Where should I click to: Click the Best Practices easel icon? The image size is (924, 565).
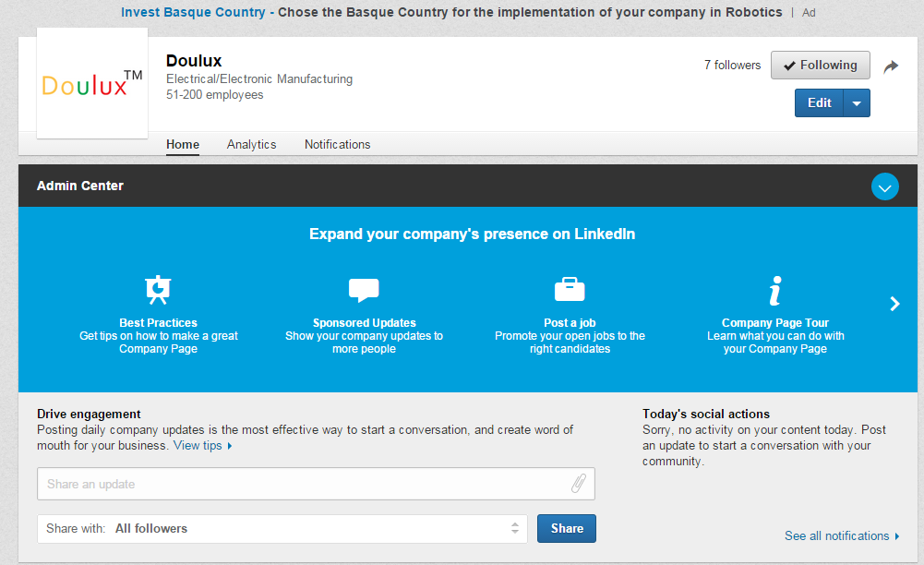pos(158,289)
